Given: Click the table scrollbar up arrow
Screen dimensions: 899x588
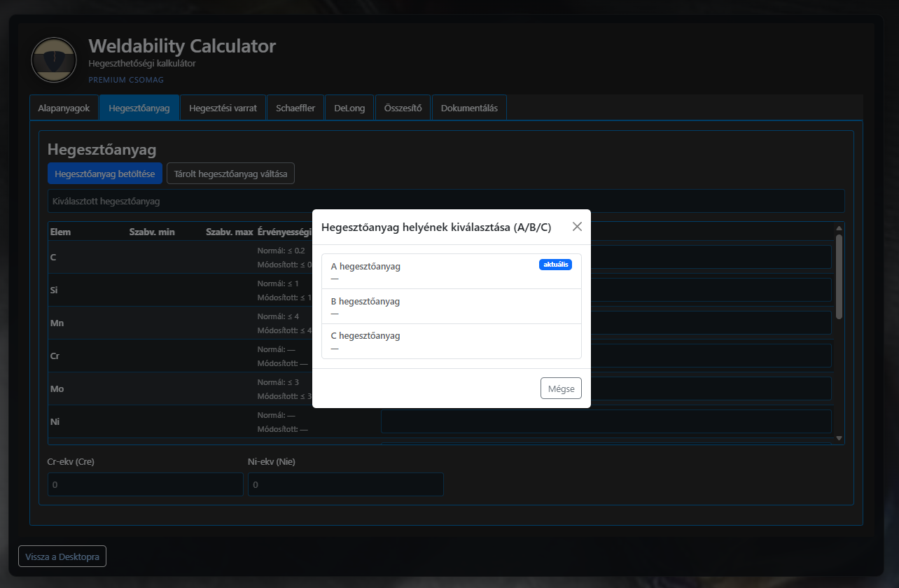Looking at the screenshot, I should pyautogui.click(x=839, y=228).
